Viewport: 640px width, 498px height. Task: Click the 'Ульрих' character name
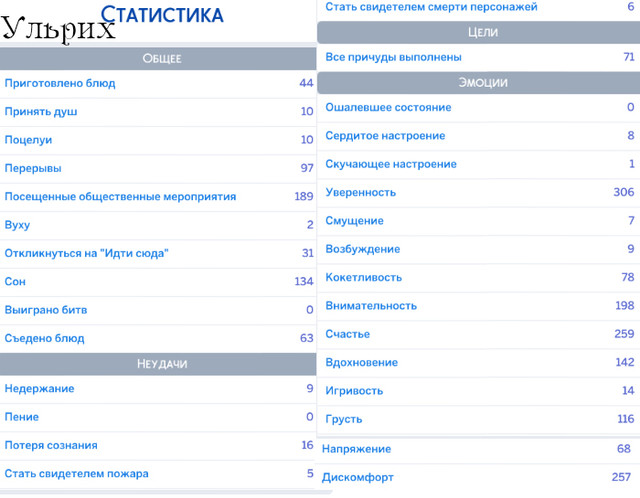point(58,29)
